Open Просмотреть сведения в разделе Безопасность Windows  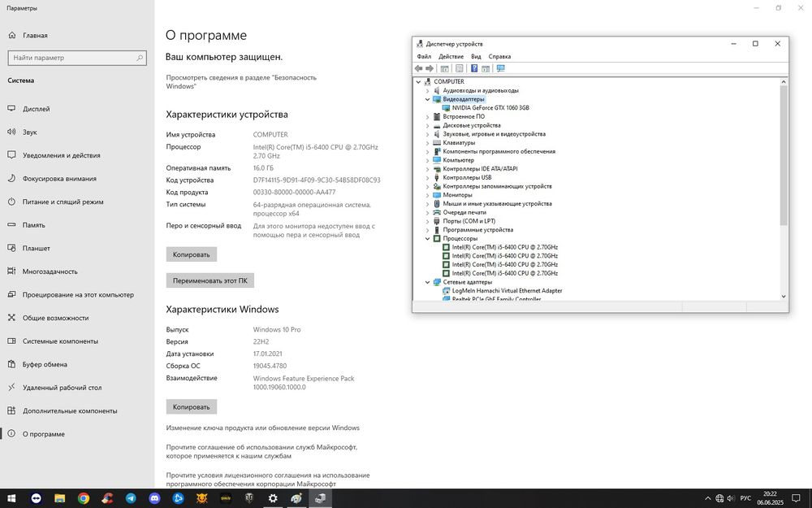click(x=241, y=82)
